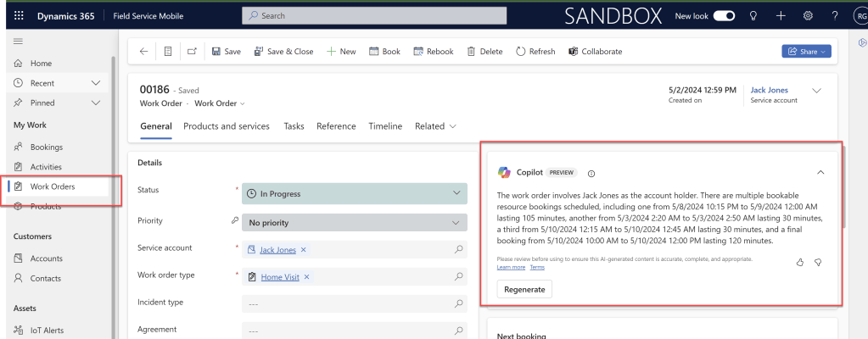Click the back arrow in command bar

click(x=143, y=52)
